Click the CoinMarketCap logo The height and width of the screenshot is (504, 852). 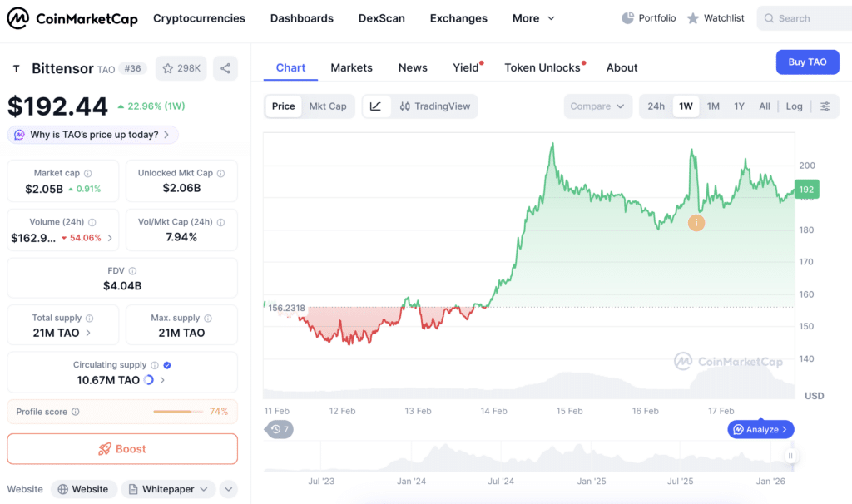coord(72,18)
